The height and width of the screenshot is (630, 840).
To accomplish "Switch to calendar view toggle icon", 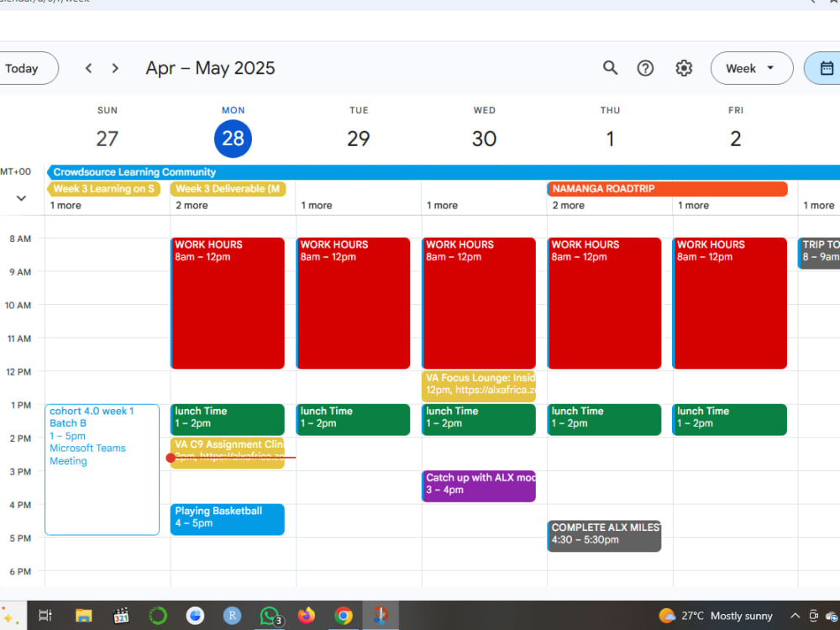I will (827, 68).
